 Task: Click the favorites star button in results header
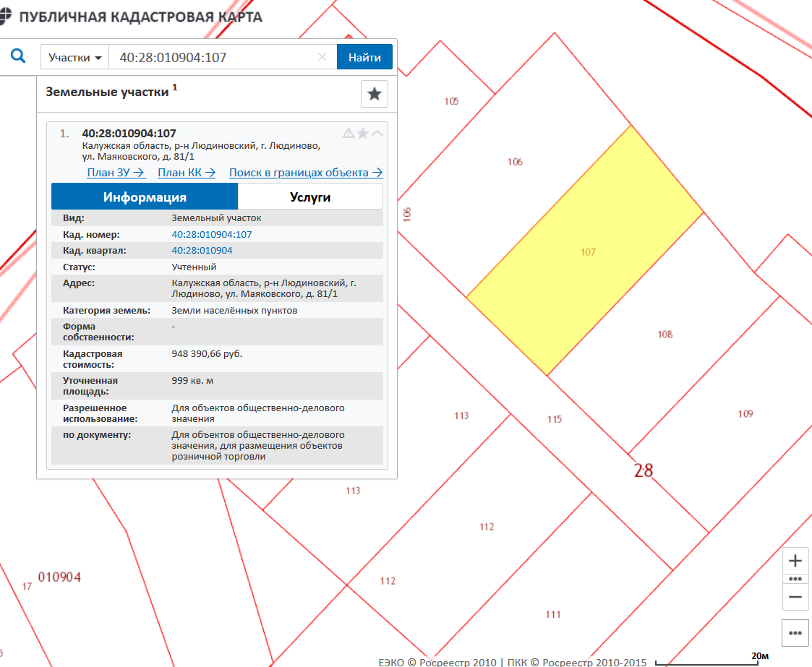[375, 94]
